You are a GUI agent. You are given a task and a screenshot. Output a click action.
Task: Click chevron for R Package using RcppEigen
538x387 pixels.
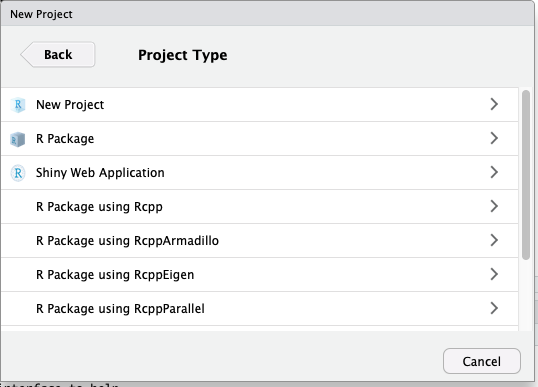(x=494, y=274)
